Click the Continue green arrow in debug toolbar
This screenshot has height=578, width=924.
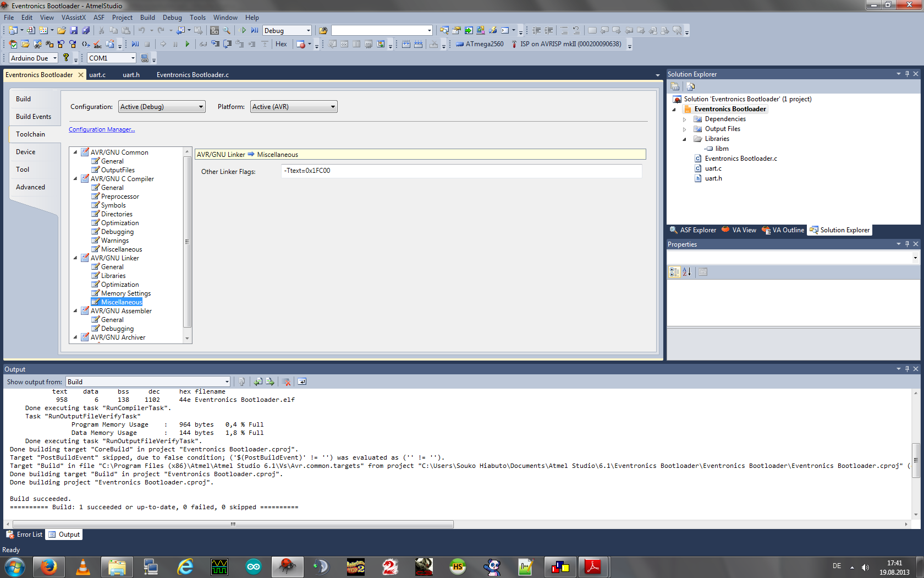[x=188, y=44]
